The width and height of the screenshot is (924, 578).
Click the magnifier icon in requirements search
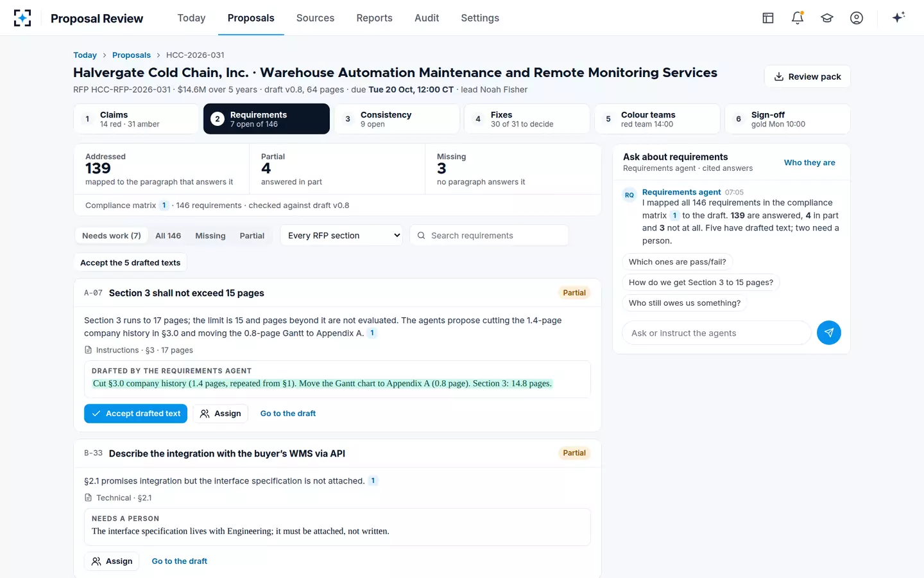[x=422, y=236]
